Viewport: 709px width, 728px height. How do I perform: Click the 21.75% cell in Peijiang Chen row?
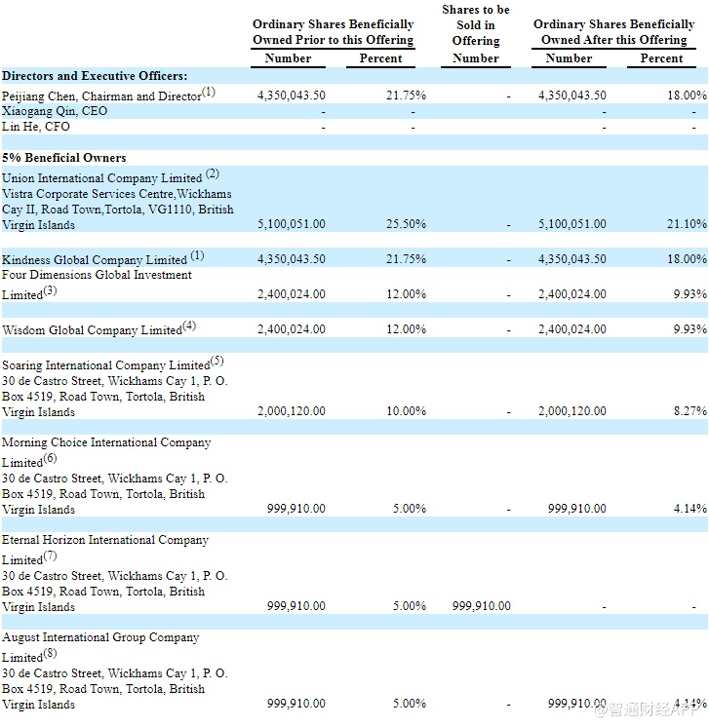(406, 96)
